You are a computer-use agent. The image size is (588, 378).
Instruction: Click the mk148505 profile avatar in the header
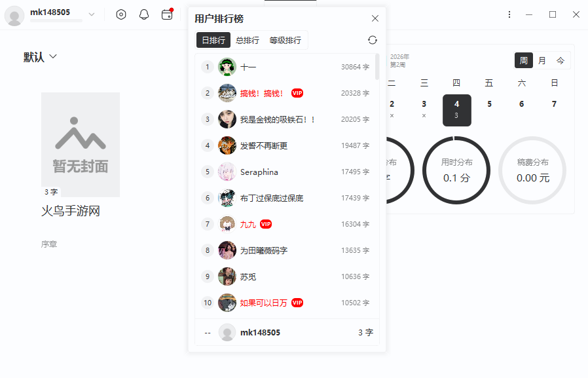[14, 16]
